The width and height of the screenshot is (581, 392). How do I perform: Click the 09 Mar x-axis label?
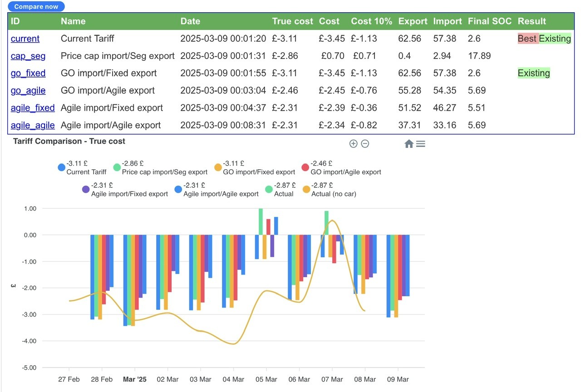(x=397, y=379)
